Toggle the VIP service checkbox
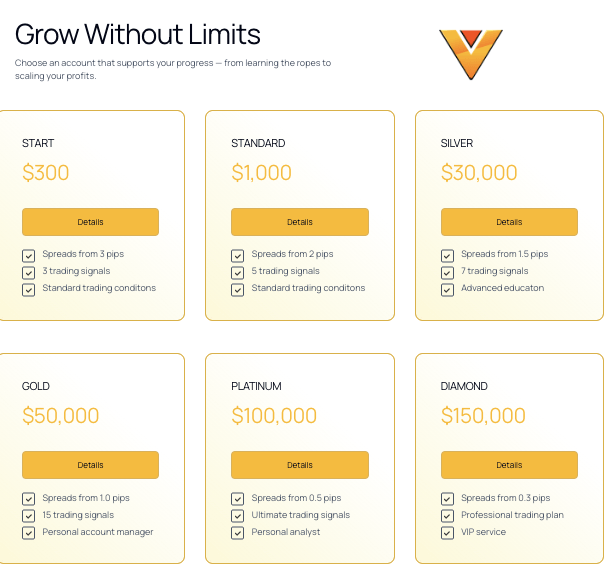The height and width of the screenshot is (564, 612). tap(447, 533)
